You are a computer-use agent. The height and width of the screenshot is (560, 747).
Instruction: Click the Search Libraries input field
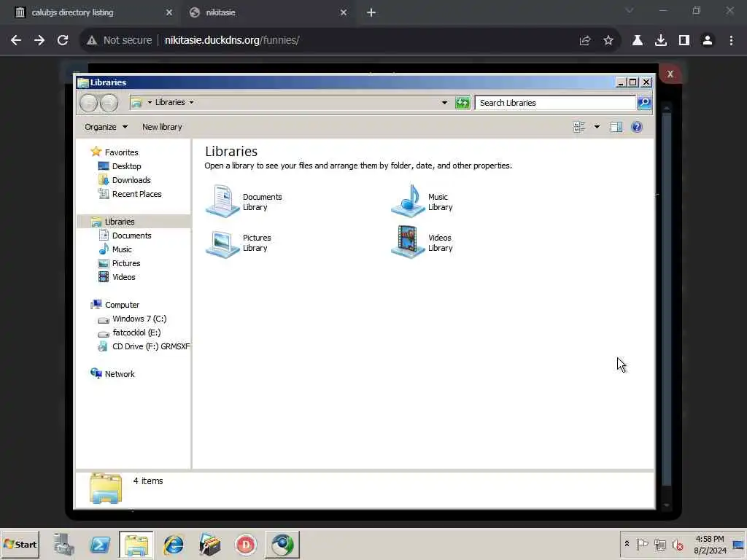pos(555,103)
